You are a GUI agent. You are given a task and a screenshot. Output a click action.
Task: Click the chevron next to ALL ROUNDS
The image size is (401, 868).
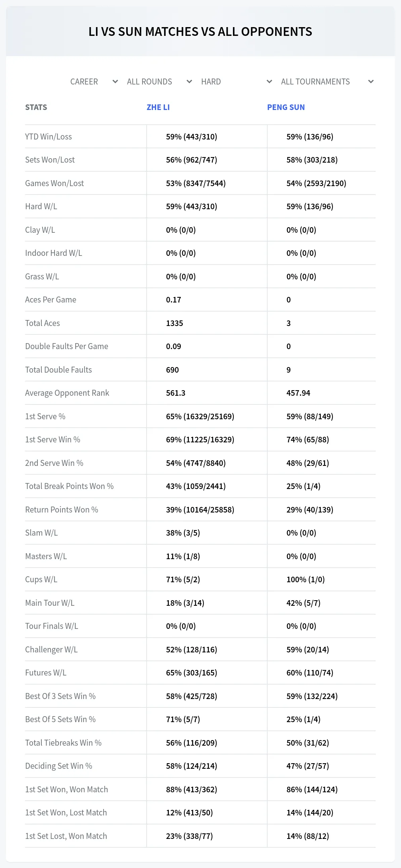pyautogui.click(x=189, y=82)
